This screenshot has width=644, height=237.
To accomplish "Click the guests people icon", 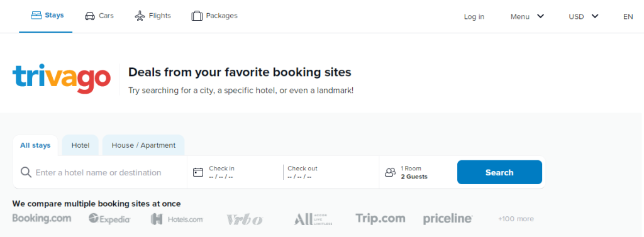I will click(390, 172).
